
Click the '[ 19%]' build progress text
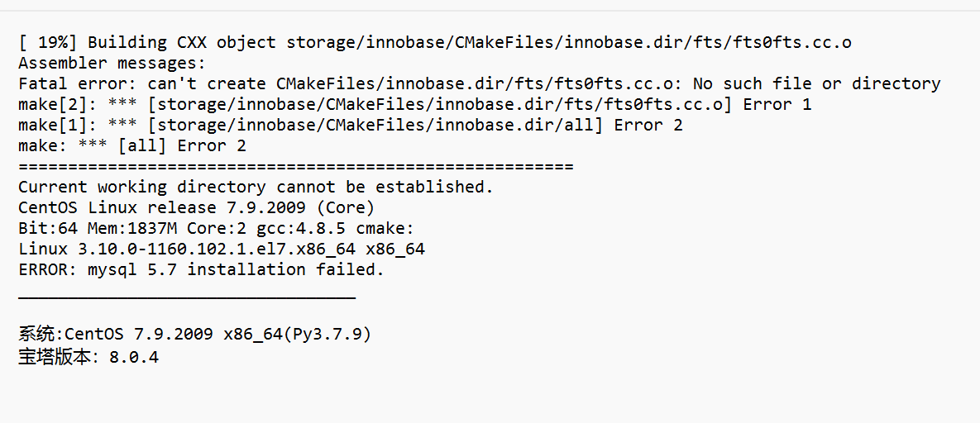(48, 42)
